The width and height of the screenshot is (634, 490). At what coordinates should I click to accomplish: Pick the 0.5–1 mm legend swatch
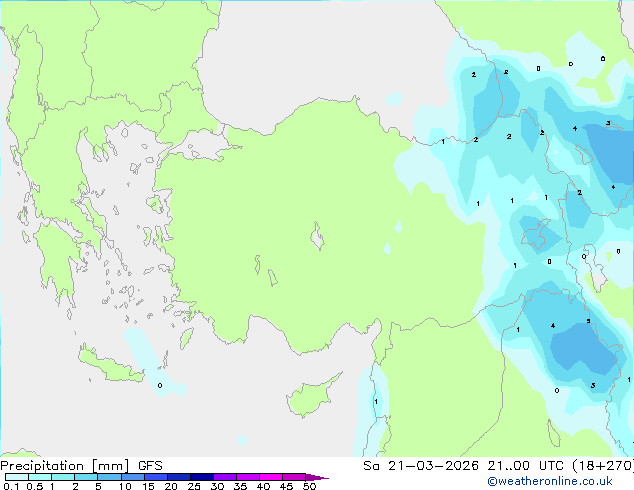tap(40, 477)
